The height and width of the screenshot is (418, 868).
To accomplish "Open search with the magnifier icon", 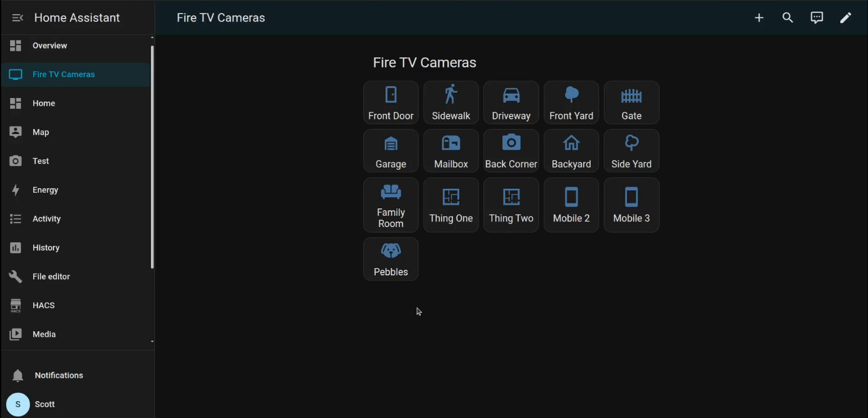I will pyautogui.click(x=787, y=18).
